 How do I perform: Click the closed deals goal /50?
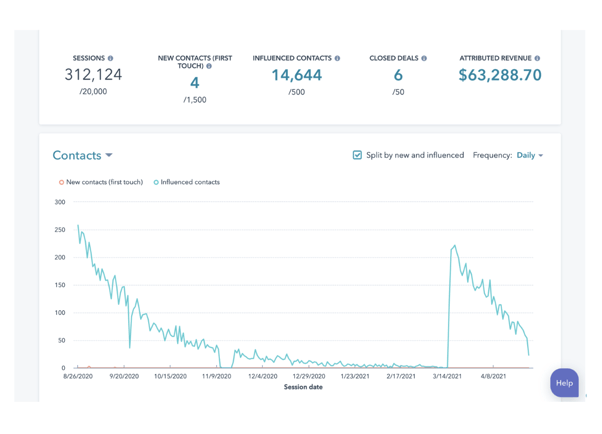point(398,92)
